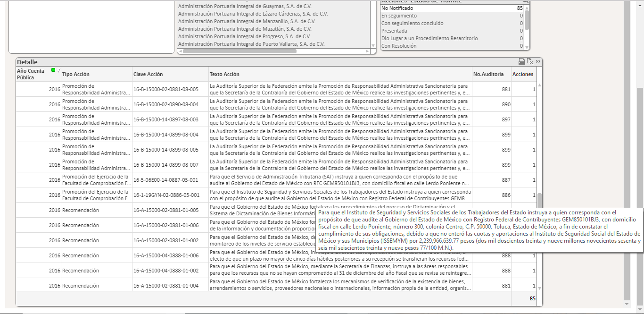
Task: Click clave 16-B-15000-14-0899-08-004
Action: tap(166, 135)
